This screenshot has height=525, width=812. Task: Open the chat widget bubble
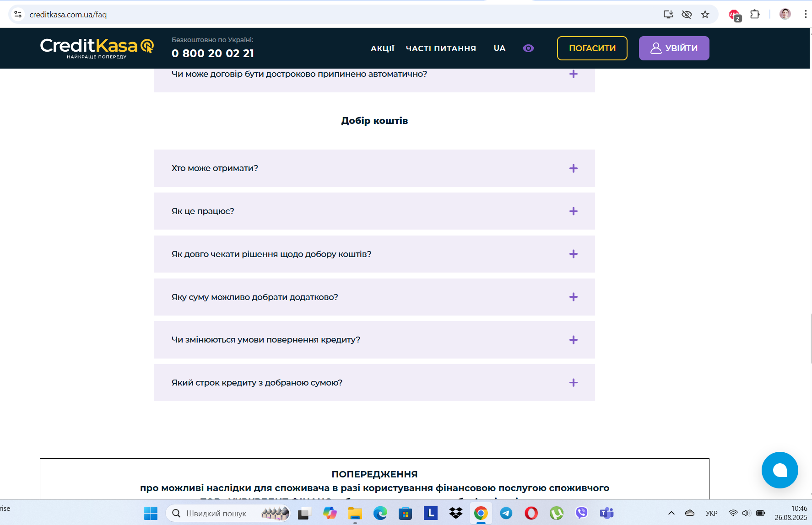tap(780, 470)
